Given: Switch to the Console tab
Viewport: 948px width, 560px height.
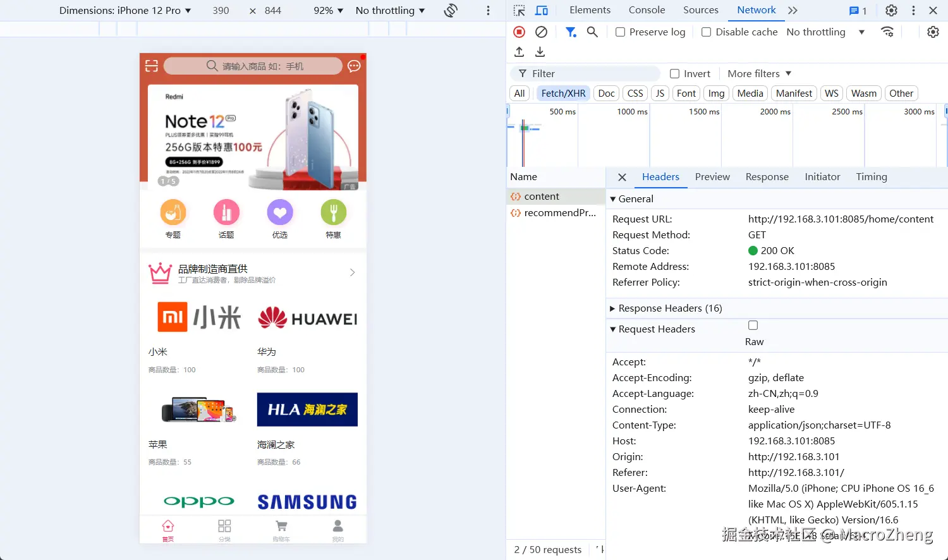Looking at the screenshot, I should tap(647, 10).
